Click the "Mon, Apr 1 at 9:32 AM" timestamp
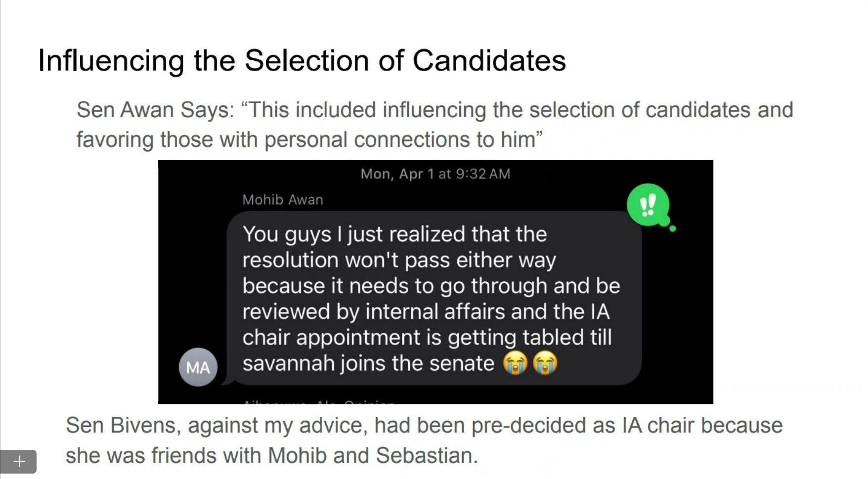Image resolution: width=868 pixels, height=479 pixels. [435, 174]
